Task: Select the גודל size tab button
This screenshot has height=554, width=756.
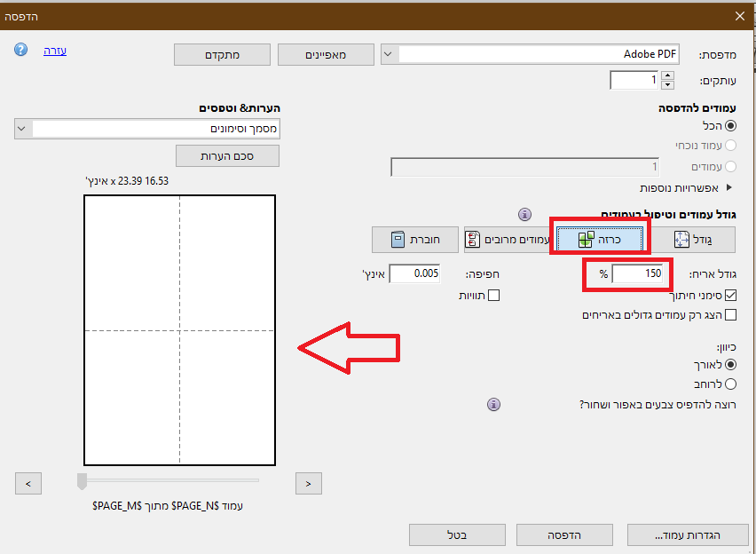Action: click(693, 240)
